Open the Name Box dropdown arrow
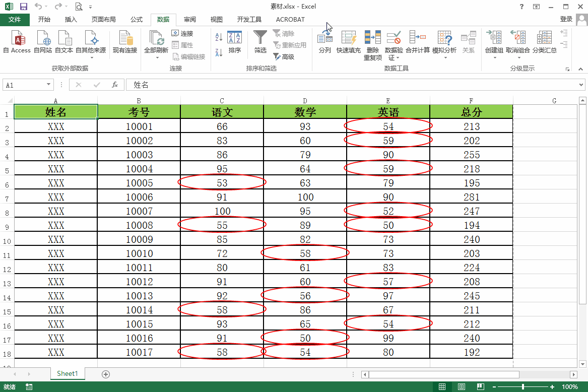The height and width of the screenshot is (392, 588). (49, 85)
